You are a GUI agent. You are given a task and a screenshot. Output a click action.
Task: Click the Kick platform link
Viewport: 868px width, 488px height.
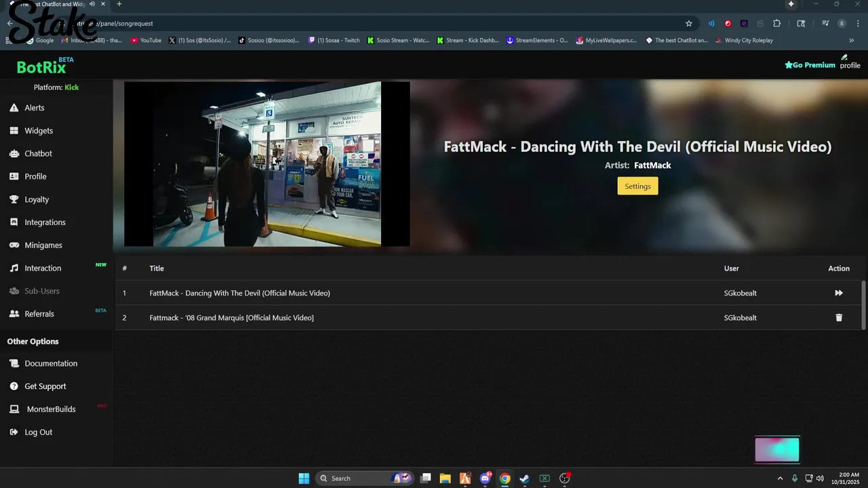coord(71,87)
